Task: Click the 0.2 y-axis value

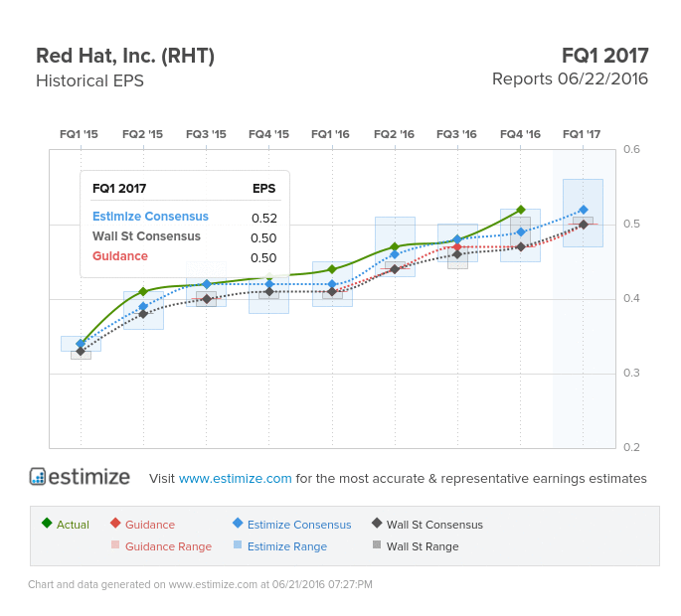Action: (631, 447)
